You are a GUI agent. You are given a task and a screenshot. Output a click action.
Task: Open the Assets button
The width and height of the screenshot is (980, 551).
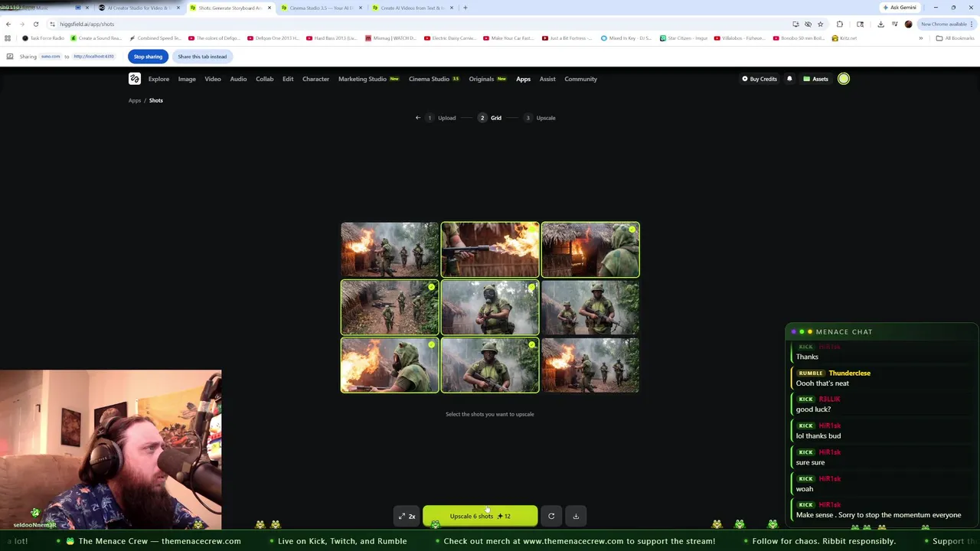(815, 79)
